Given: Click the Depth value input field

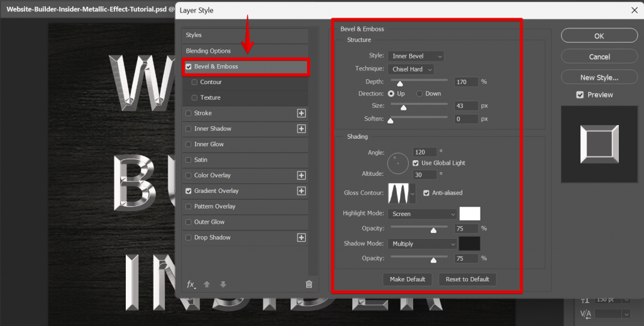Looking at the screenshot, I should point(466,82).
